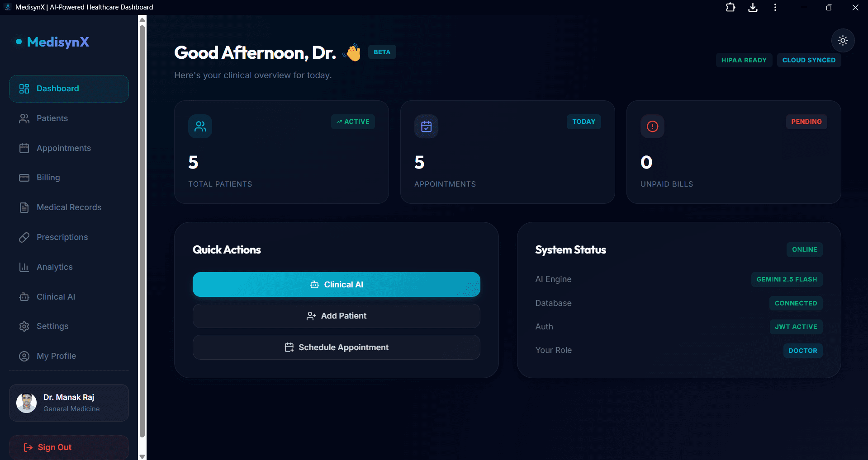This screenshot has height=460, width=868.
Task: Click the JWT ACTIVE auth badge
Action: coord(796,327)
